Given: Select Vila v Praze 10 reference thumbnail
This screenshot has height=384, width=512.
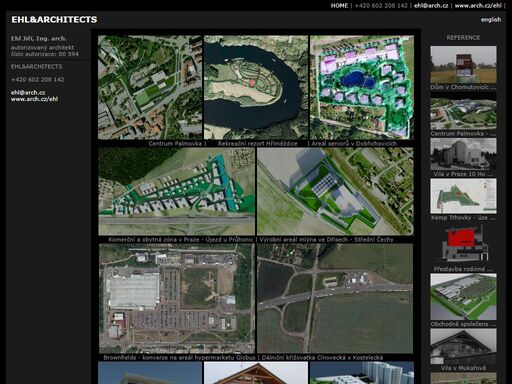Looking at the screenshot, I should (463, 154).
